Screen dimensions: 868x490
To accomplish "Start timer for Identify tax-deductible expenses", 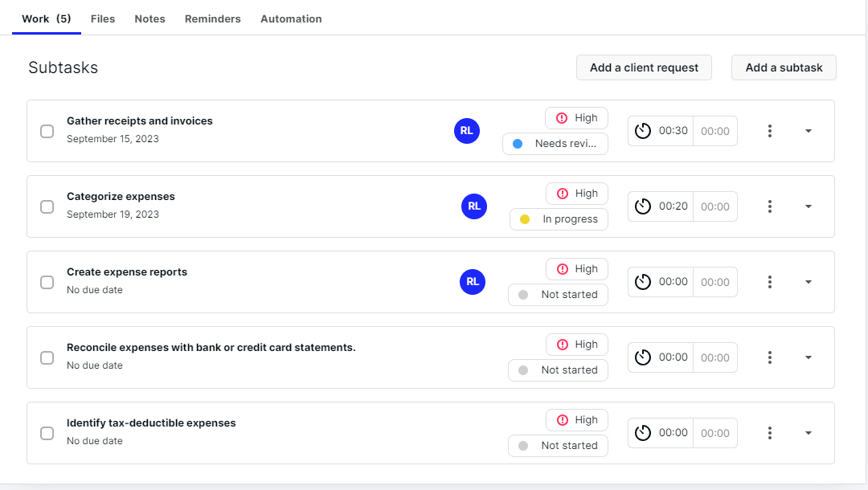I will (643, 433).
